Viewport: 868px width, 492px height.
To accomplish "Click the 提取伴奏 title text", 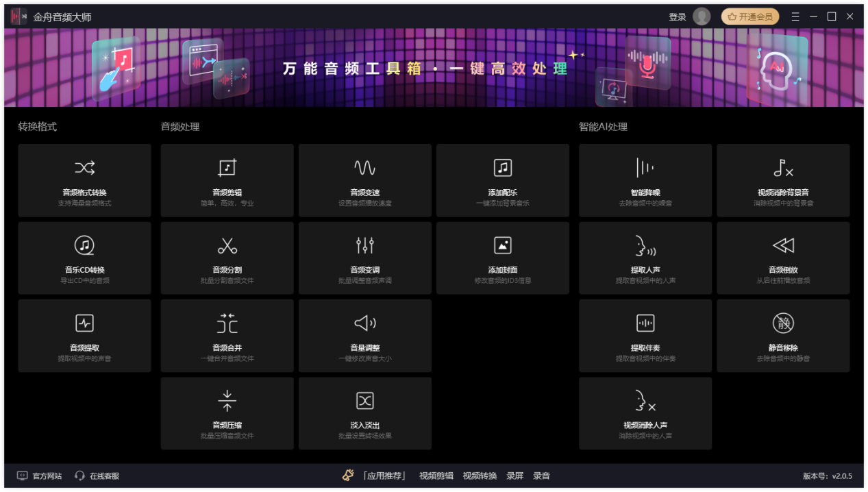I will coord(645,348).
